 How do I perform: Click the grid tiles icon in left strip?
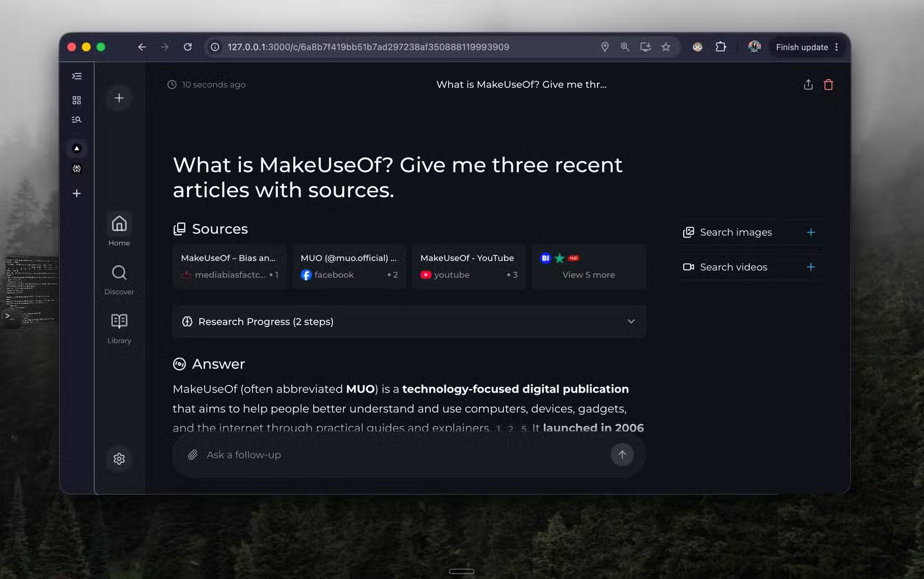pyautogui.click(x=77, y=100)
